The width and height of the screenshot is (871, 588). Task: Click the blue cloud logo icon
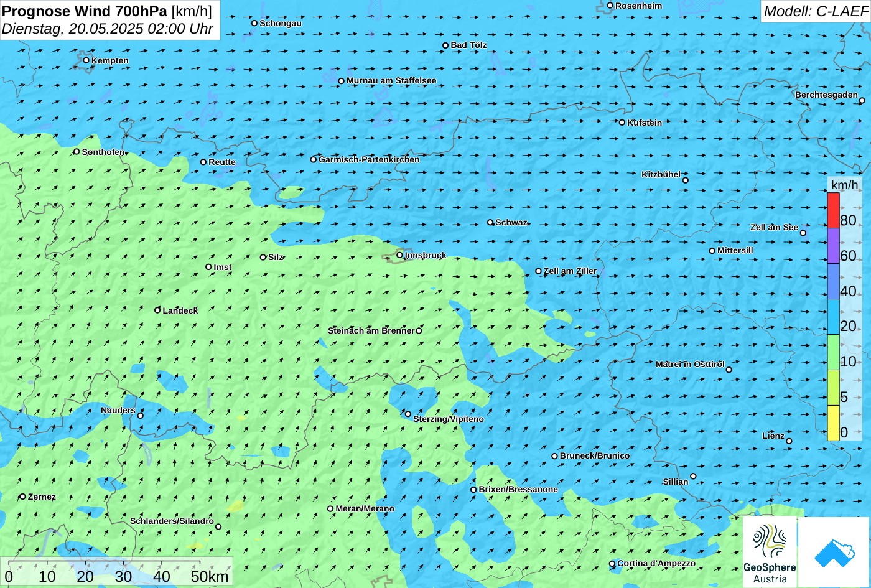tap(834, 552)
